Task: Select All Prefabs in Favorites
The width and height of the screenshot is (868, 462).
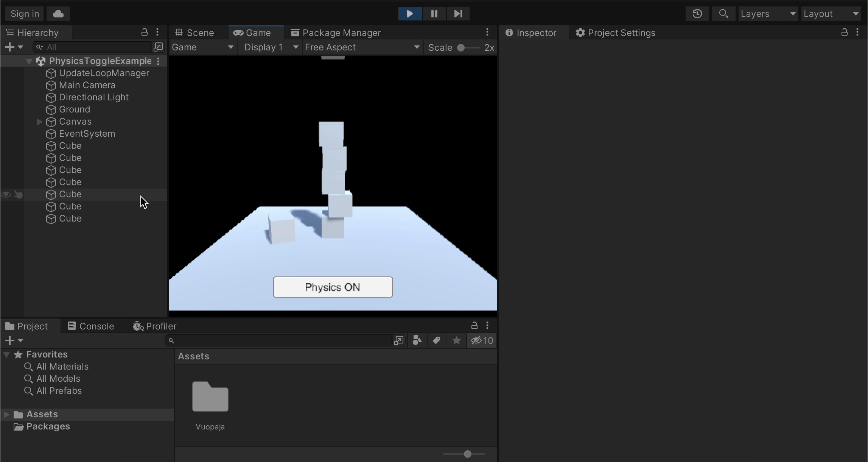Action: pyautogui.click(x=59, y=391)
